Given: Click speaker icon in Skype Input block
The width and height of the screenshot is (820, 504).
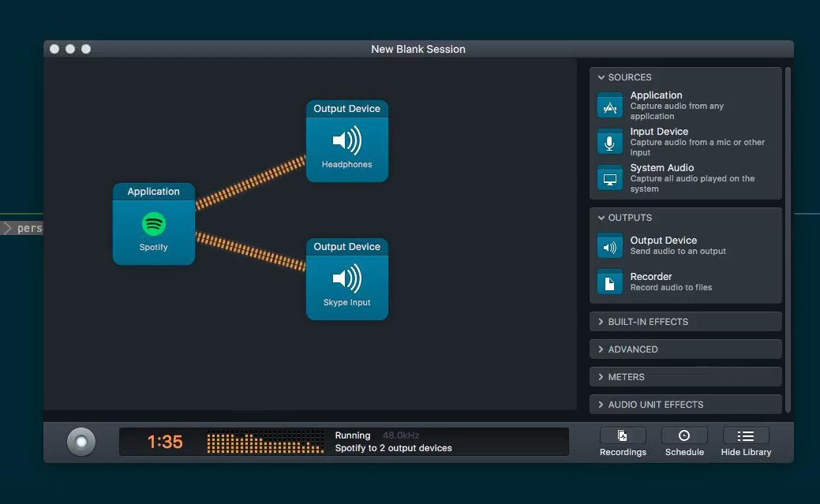Looking at the screenshot, I should tap(346, 278).
